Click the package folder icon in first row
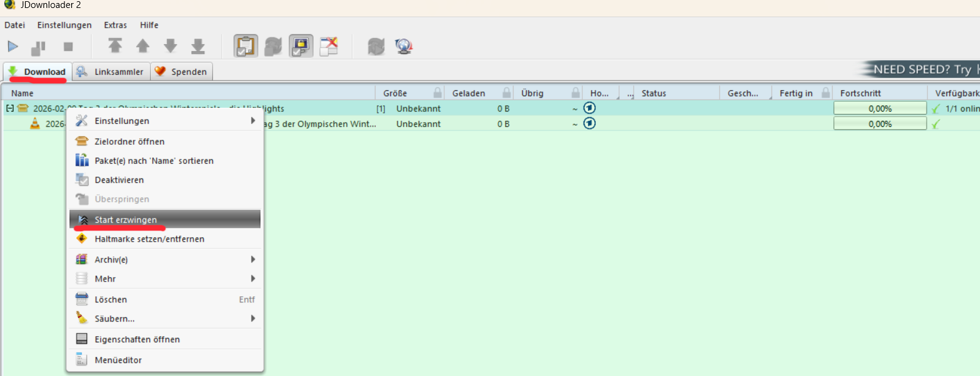This screenshot has width=980, height=376. point(23,108)
